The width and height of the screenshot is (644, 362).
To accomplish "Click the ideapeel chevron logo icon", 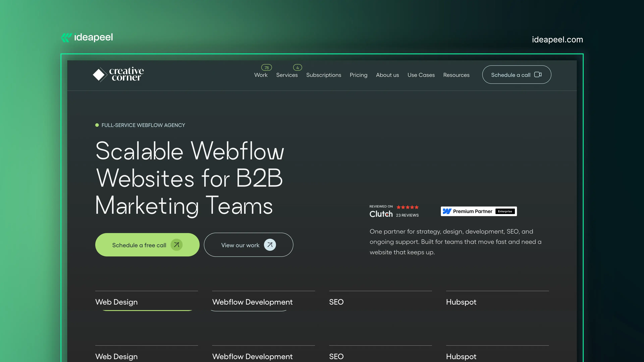I will [x=66, y=38].
